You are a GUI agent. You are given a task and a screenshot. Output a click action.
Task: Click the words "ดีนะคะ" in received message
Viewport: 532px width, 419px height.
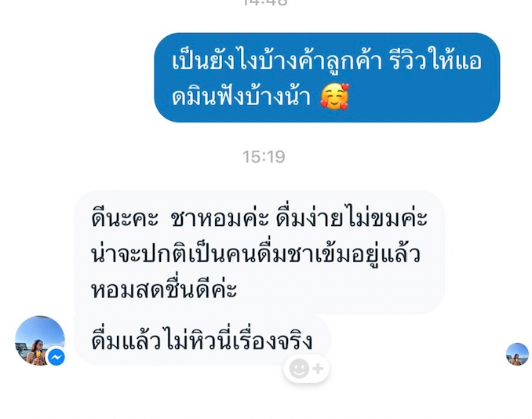point(125,217)
